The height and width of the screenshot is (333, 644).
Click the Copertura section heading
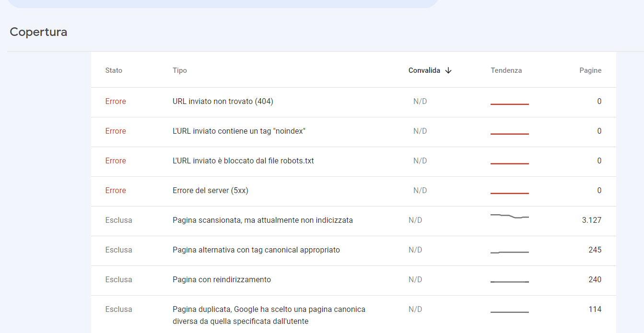(38, 32)
